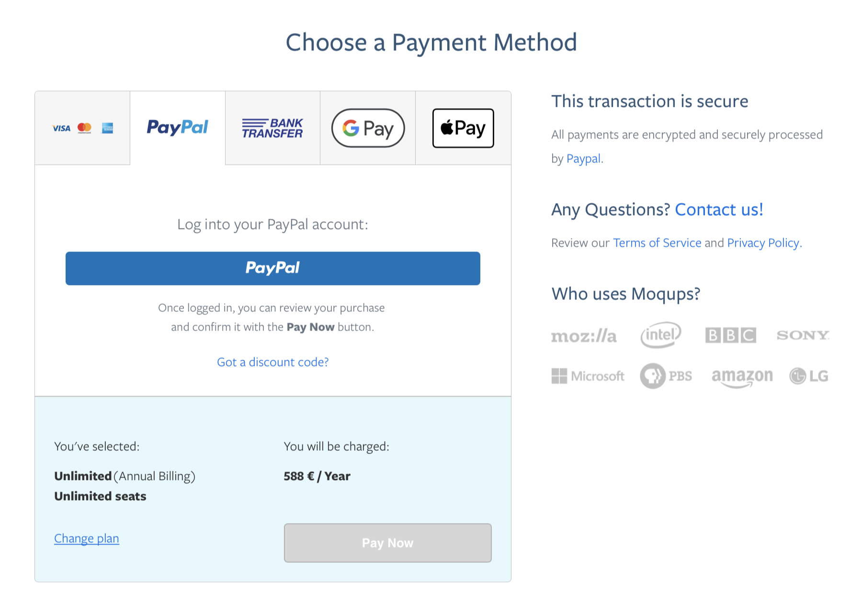
Task: Switch to the Bank Transfer tab
Action: tap(272, 128)
